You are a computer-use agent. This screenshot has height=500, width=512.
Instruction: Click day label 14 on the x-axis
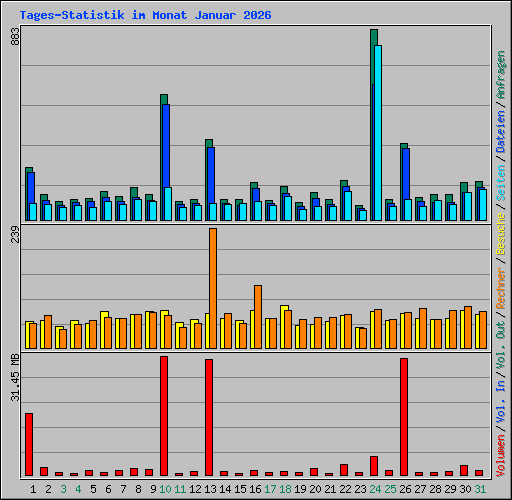(x=225, y=489)
